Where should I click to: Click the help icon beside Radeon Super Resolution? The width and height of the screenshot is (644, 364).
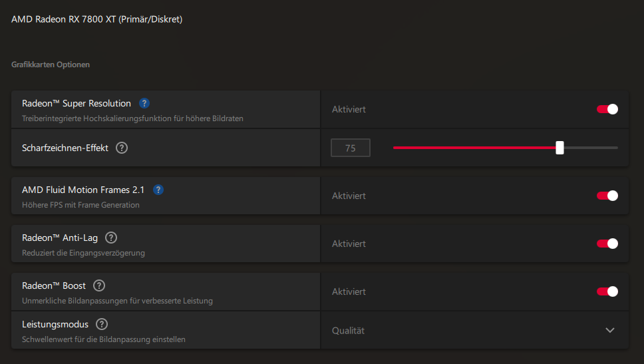tap(144, 104)
